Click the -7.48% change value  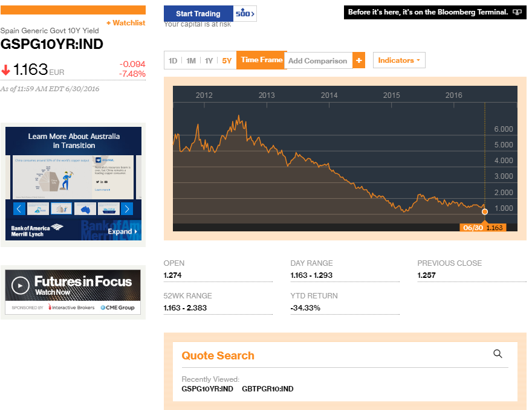point(132,74)
